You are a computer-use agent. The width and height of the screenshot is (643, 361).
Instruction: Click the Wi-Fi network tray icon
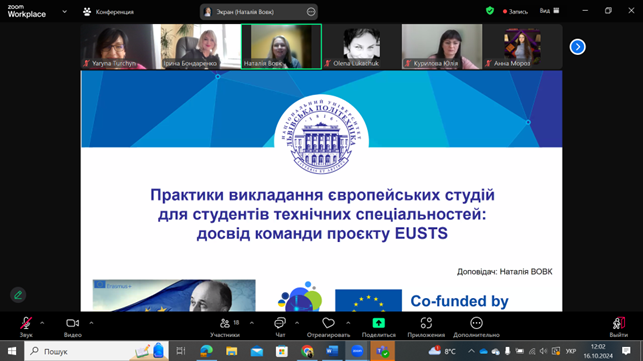click(532, 351)
